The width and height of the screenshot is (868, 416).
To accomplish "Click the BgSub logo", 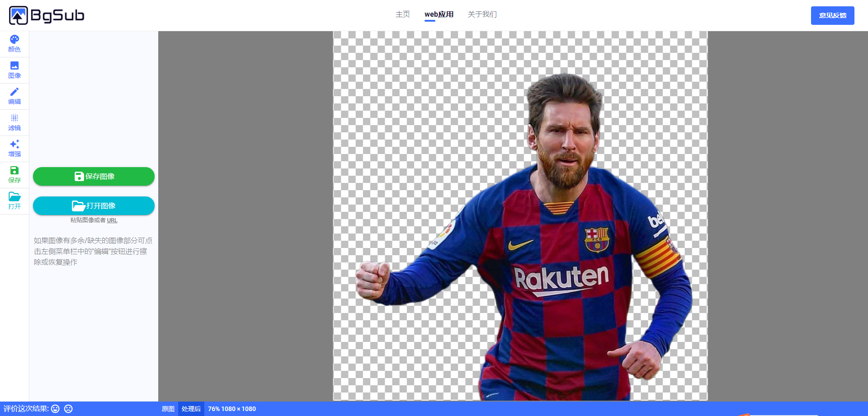I will [x=47, y=15].
